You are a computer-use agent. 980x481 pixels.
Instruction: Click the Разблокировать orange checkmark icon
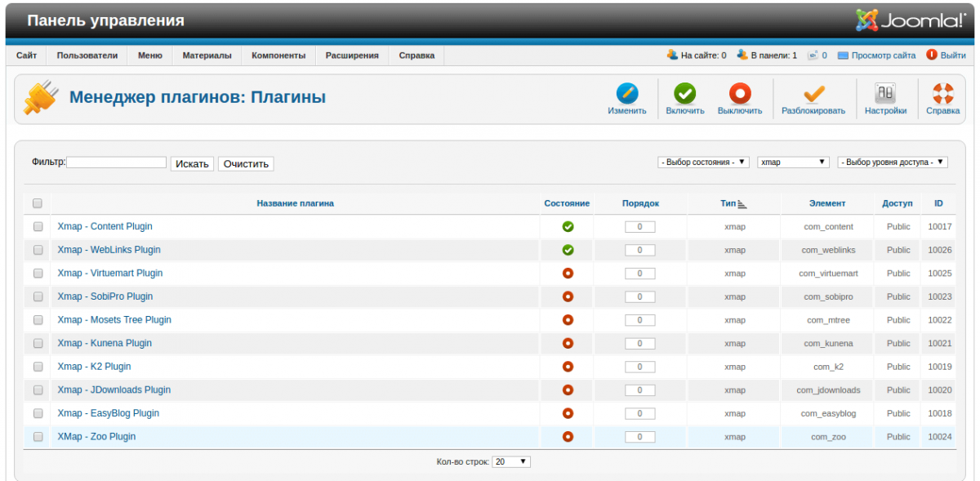coord(813,93)
